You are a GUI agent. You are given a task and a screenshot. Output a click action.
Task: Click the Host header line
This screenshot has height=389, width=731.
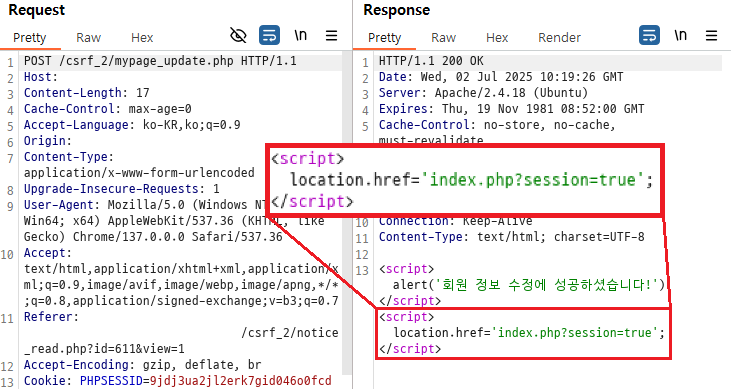(x=41, y=77)
